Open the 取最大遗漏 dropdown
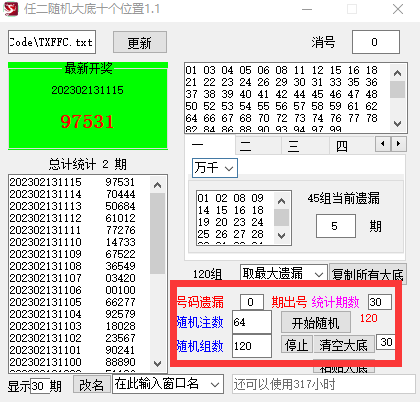420x402 pixels. coord(284,274)
